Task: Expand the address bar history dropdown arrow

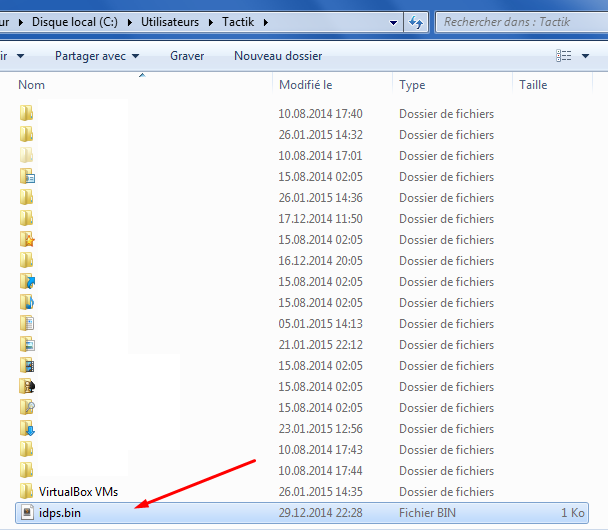Action: coord(392,22)
